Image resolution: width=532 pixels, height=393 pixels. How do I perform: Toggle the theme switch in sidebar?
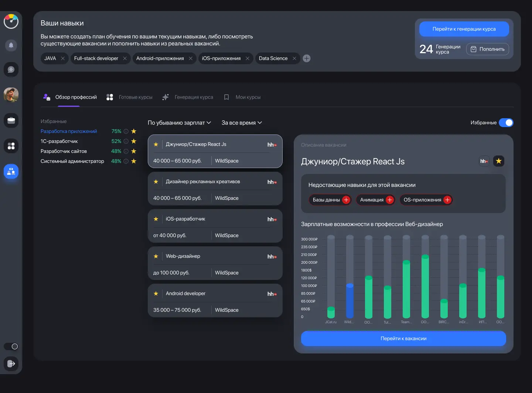coord(11,346)
